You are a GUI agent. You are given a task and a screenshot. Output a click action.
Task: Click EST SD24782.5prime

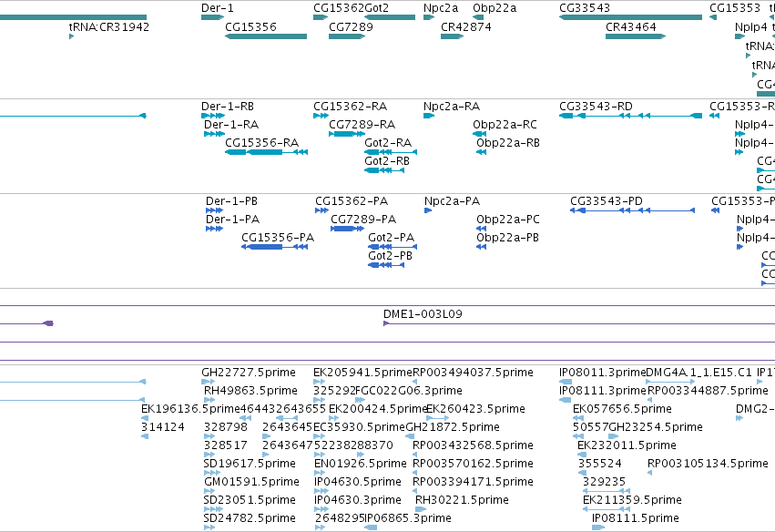[209, 528]
